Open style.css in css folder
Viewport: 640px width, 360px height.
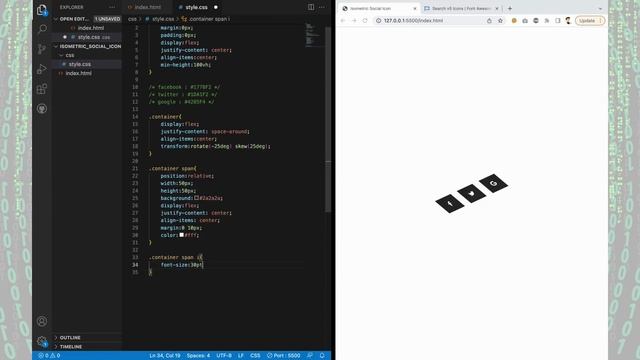[x=80, y=64]
